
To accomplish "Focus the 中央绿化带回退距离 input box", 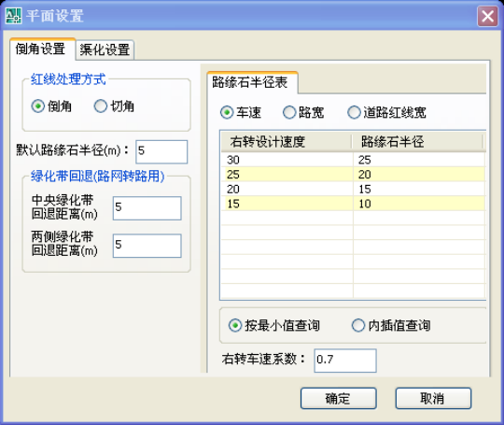I will coord(147,208).
